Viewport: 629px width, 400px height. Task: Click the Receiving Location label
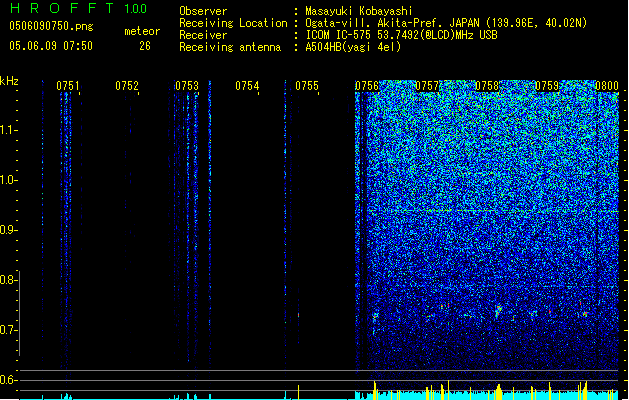pyautogui.click(x=233, y=23)
